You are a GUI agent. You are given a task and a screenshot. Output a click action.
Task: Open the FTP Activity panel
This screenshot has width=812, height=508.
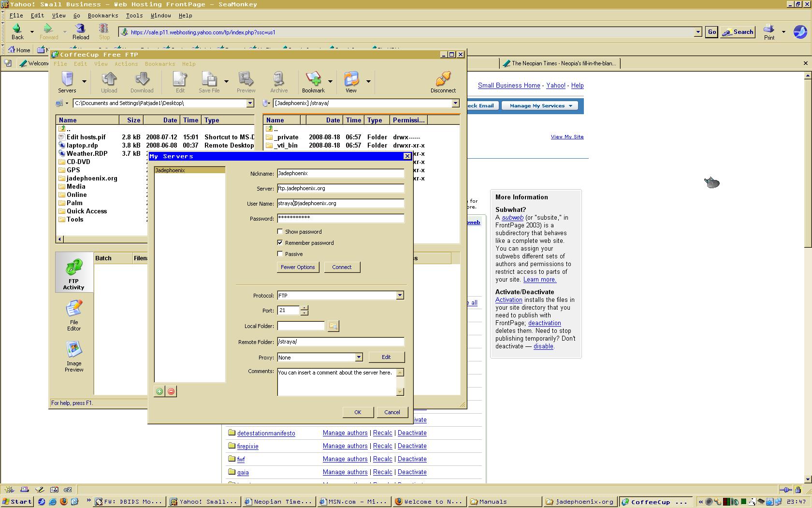(x=74, y=272)
